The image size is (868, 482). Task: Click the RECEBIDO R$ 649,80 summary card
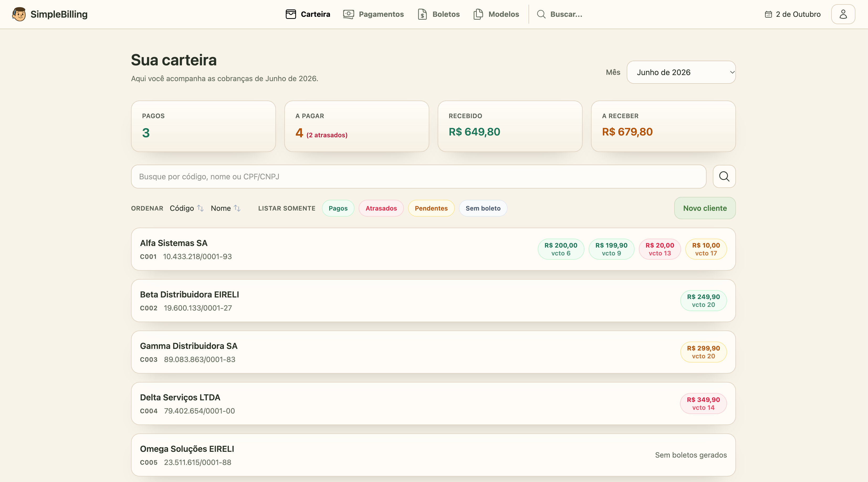click(510, 126)
